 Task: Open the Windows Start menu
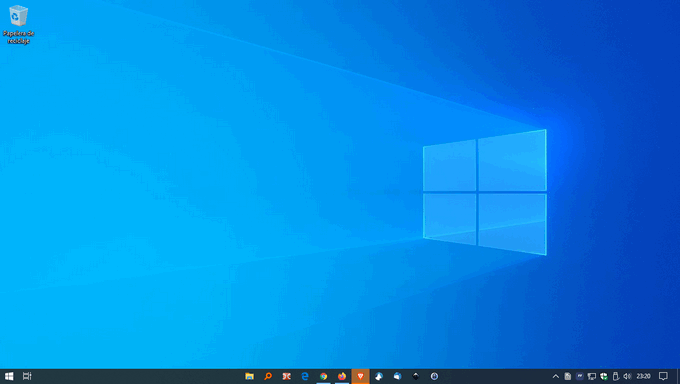coord(9,376)
